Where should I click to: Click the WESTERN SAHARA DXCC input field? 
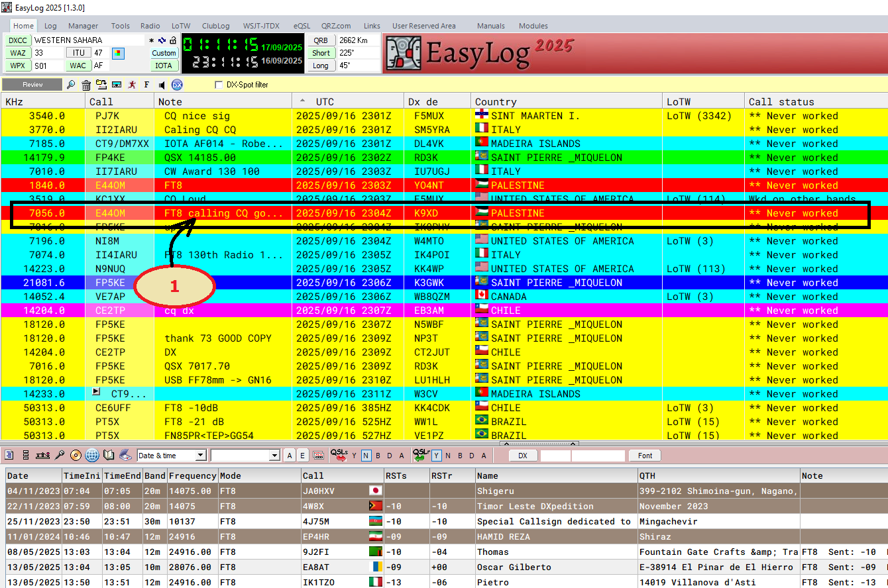(x=88, y=40)
